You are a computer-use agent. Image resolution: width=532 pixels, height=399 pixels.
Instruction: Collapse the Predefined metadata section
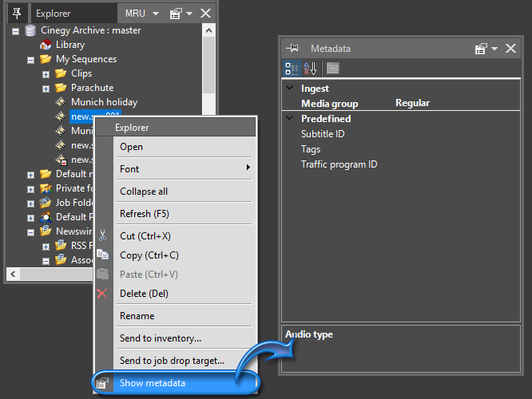[x=290, y=119]
